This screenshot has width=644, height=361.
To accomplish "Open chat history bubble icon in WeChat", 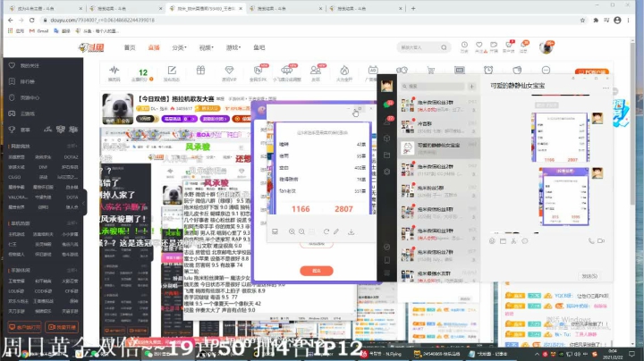I will 524,240.
